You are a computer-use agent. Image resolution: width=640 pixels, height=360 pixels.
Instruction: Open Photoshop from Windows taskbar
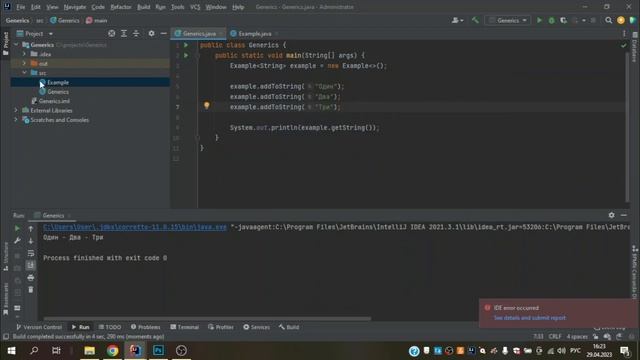coord(158,351)
